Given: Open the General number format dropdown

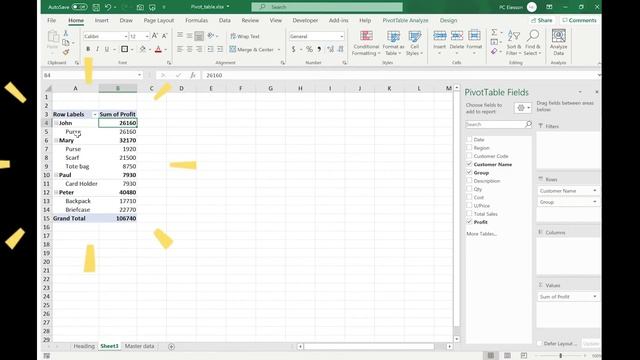Looking at the screenshot, I should coord(342,36).
